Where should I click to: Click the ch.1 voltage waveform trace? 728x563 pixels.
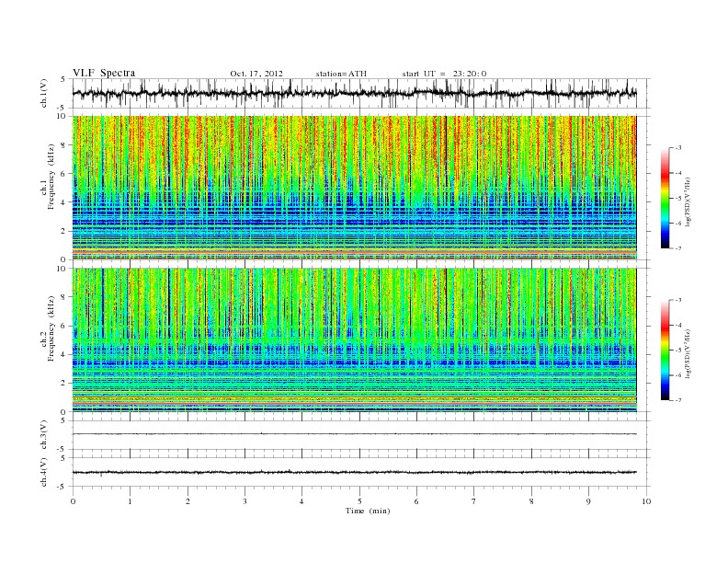coord(354,93)
